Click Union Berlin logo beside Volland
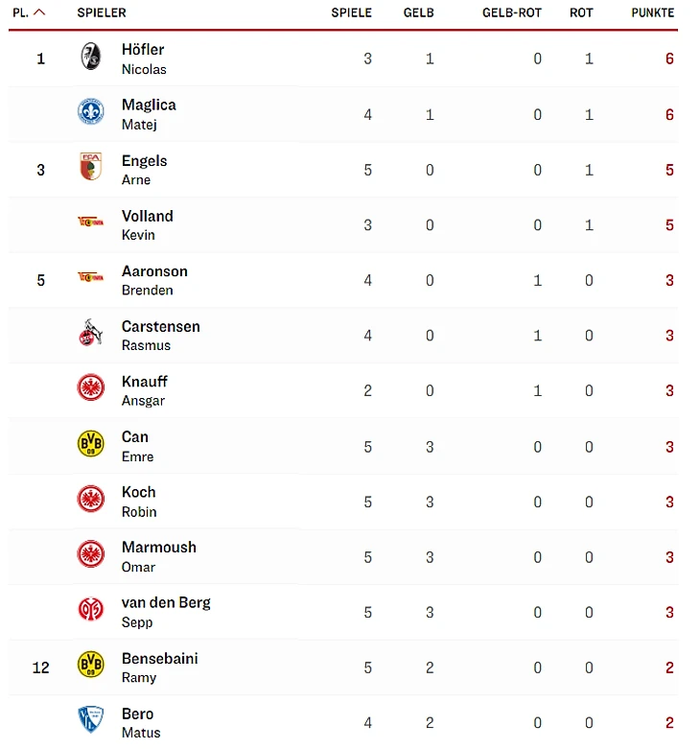Screen dimensions: 700x749 91,222
